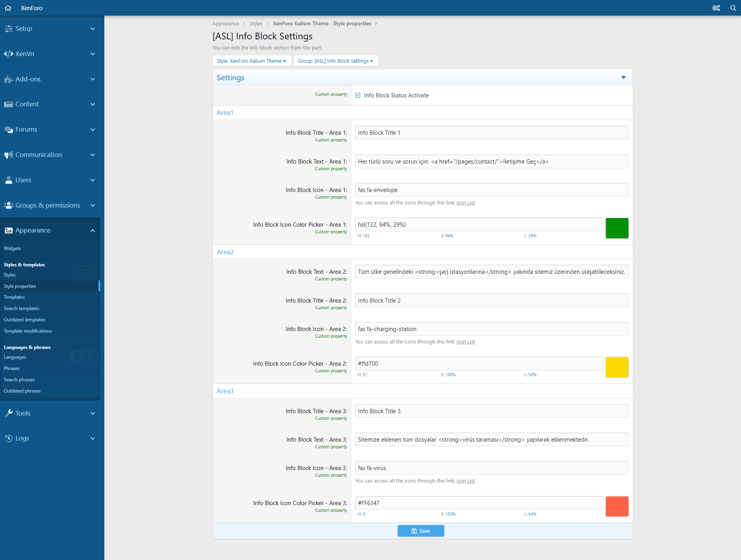Screen dimensions: 741x560
Task: Open the Icon List link under Area 1
Action: click(x=465, y=203)
